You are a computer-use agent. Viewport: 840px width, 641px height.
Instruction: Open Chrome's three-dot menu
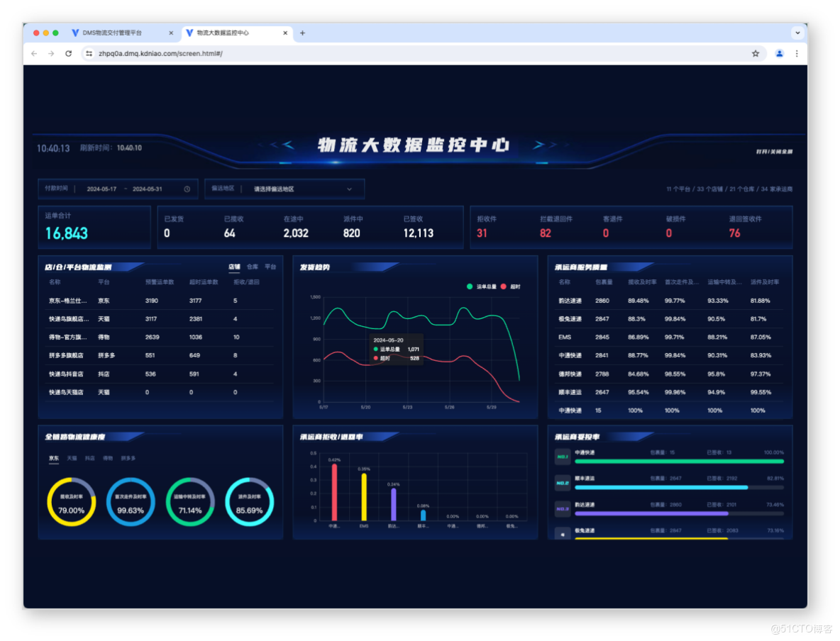pos(797,54)
